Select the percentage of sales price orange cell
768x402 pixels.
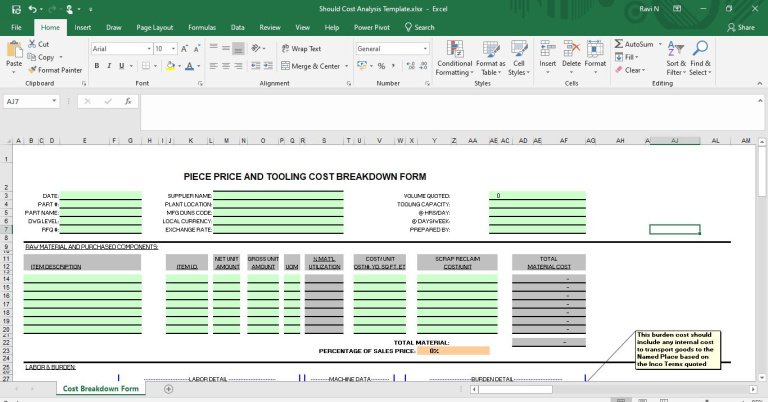[453, 351]
